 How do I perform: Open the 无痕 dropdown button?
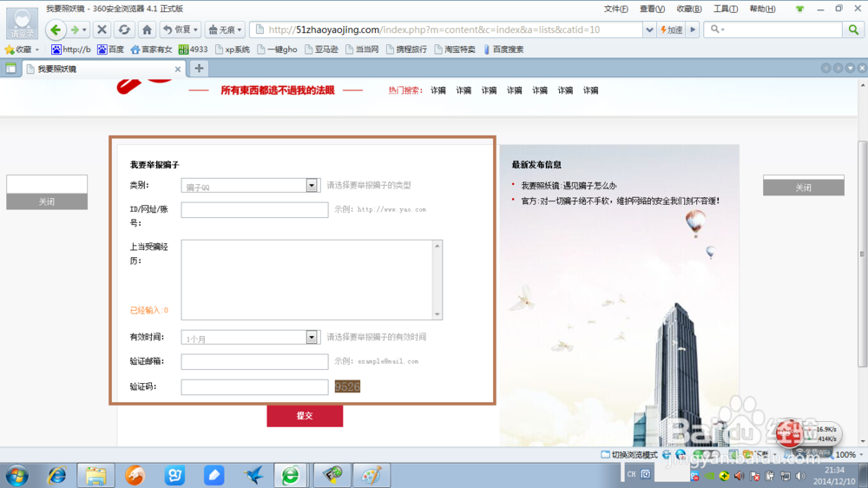coord(225,30)
